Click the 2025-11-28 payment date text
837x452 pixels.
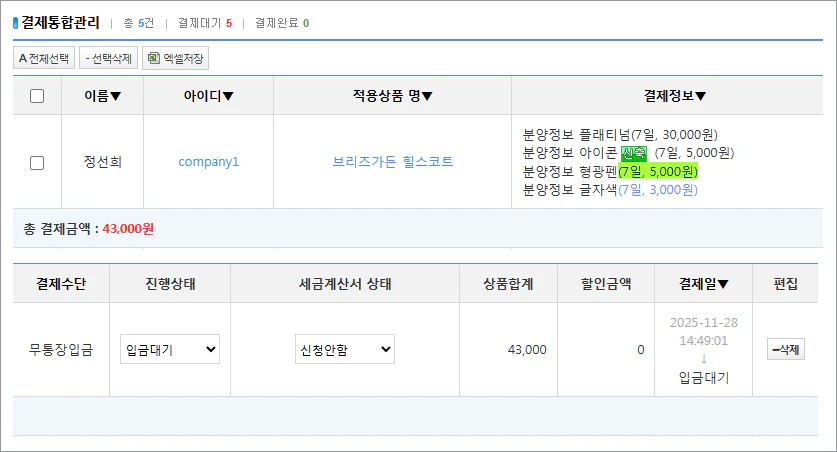pyautogui.click(x=704, y=322)
